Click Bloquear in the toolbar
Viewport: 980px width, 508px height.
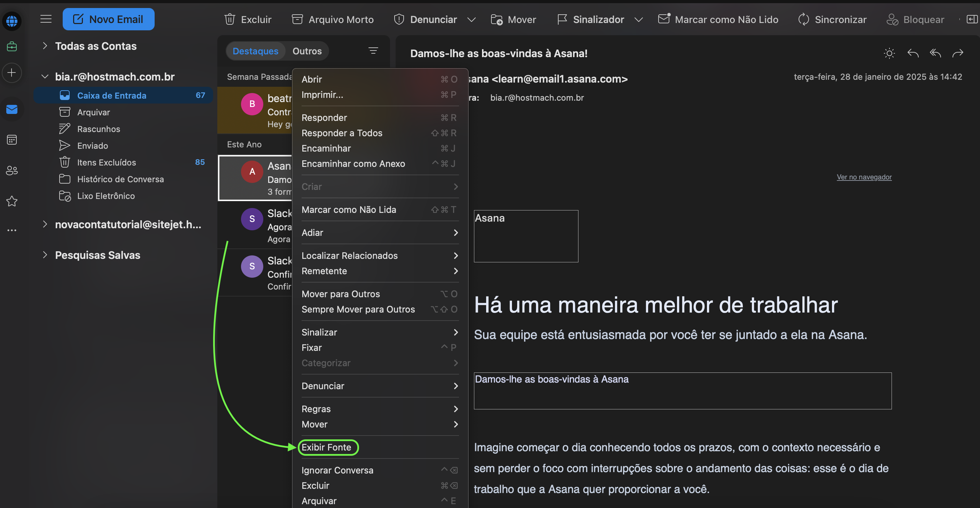click(x=915, y=20)
